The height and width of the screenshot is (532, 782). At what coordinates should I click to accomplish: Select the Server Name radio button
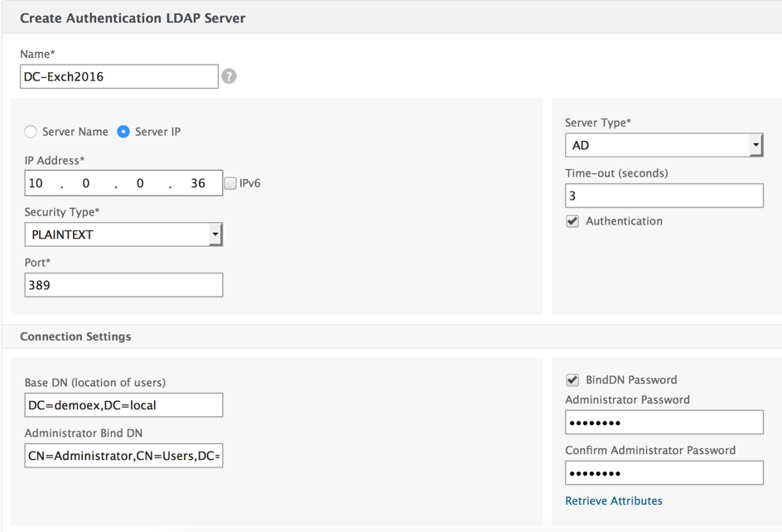31,132
